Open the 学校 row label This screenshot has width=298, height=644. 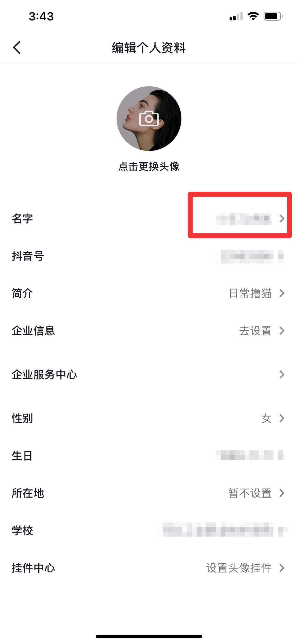[22, 530]
